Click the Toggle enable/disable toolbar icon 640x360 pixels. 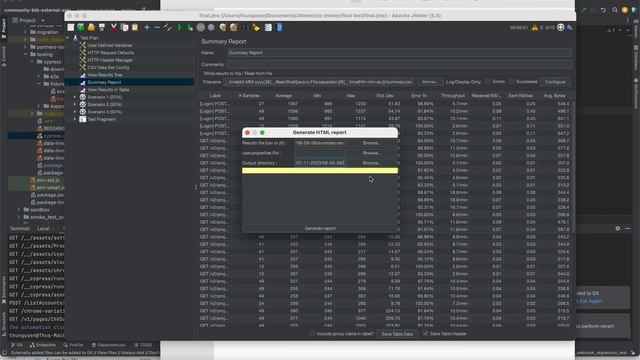(168, 27)
